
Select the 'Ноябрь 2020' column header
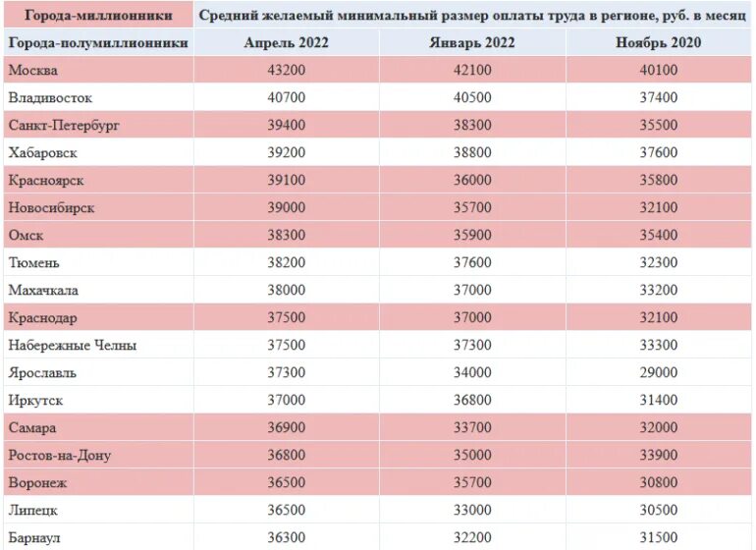click(659, 42)
